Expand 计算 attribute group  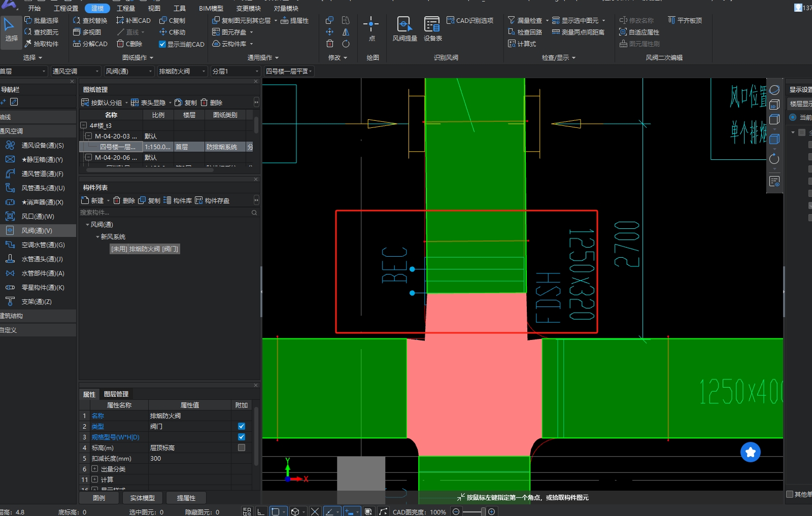tap(94, 479)
